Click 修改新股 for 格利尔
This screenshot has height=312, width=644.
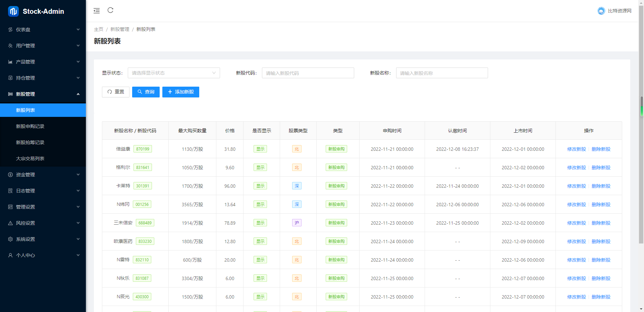(x=576, y=167)
